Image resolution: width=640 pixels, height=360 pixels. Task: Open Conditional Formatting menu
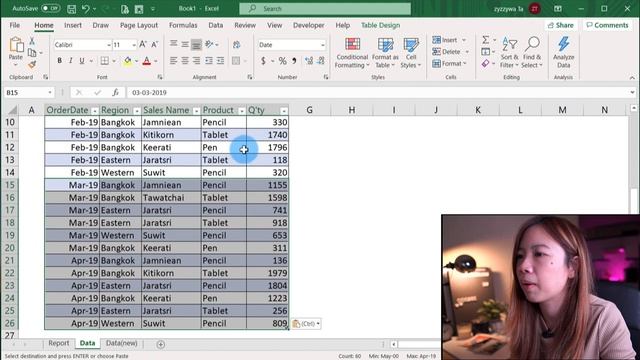pos(352,53)
